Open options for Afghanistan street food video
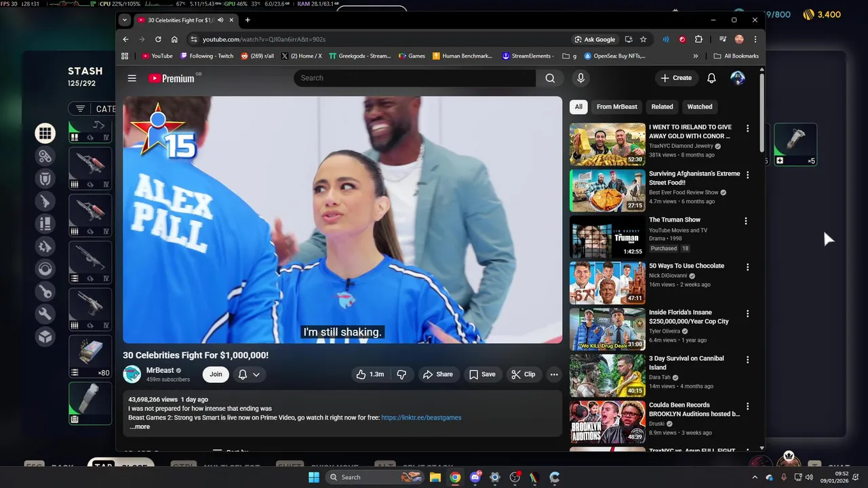Screen dimensions: 868x488 tap(747, 175)
